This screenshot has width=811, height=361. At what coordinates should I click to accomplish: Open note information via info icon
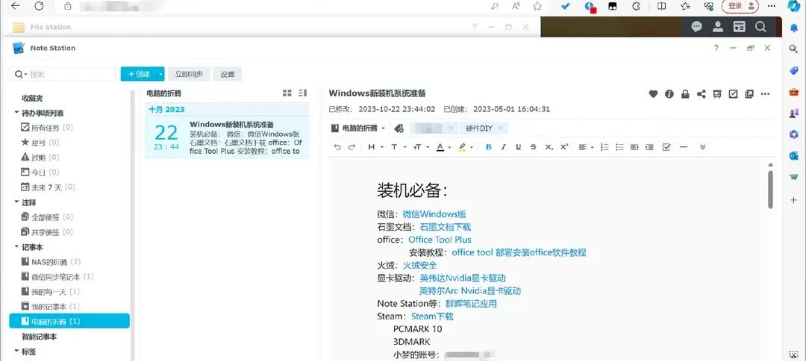pyautogui.click(x=669, y=94)
